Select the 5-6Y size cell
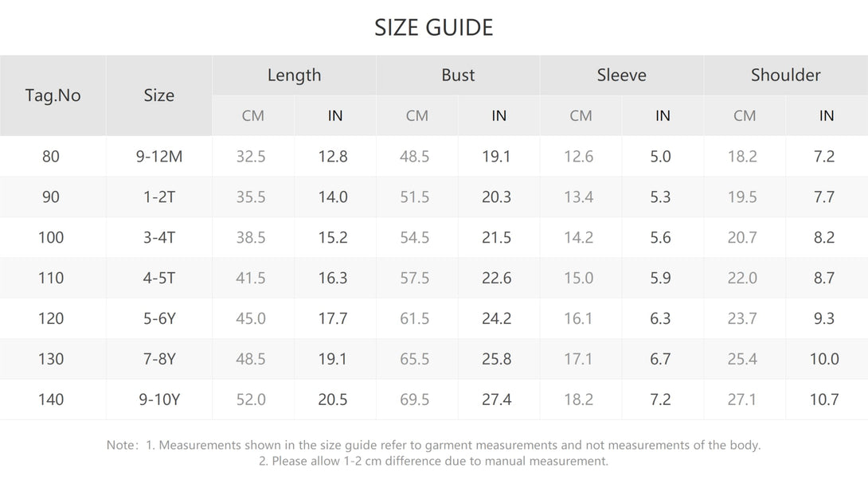 click(159, 318)
